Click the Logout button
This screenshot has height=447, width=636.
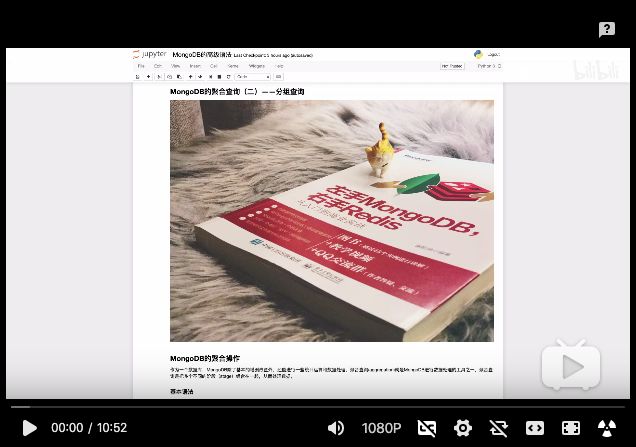tap(494, 54)
